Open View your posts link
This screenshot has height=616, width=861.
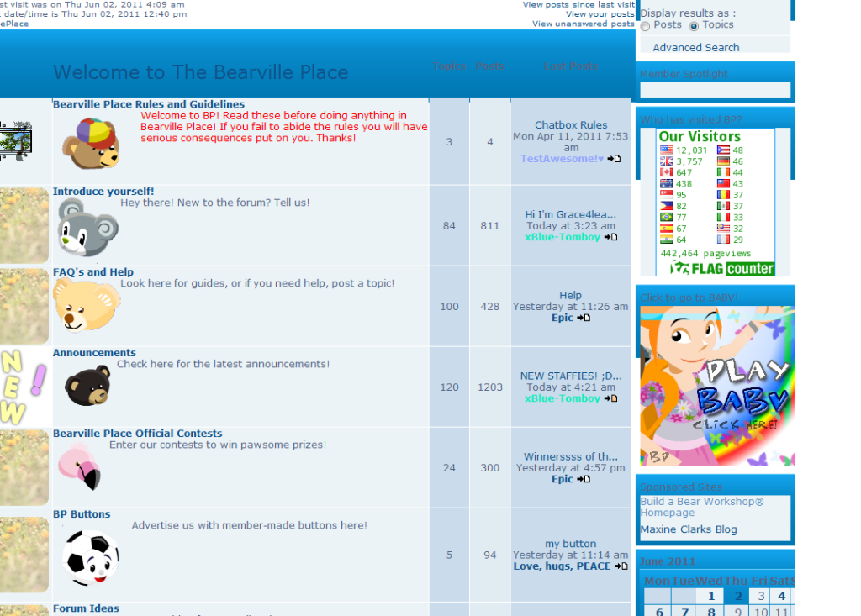[600, 14]
